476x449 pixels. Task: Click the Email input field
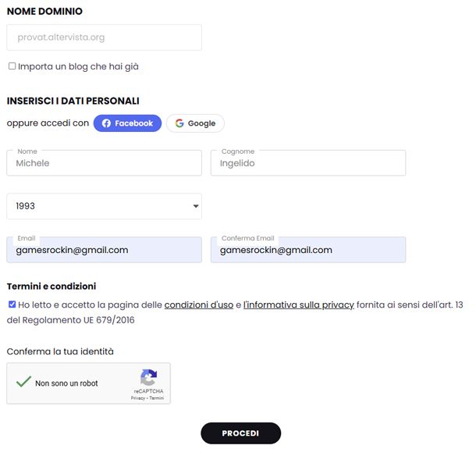104,250
